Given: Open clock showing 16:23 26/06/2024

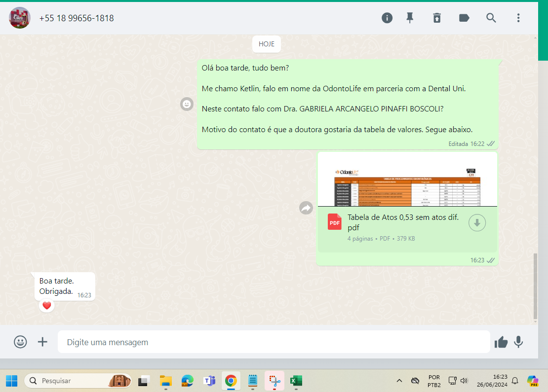Looking at the screenshot, I should point(492,381).
